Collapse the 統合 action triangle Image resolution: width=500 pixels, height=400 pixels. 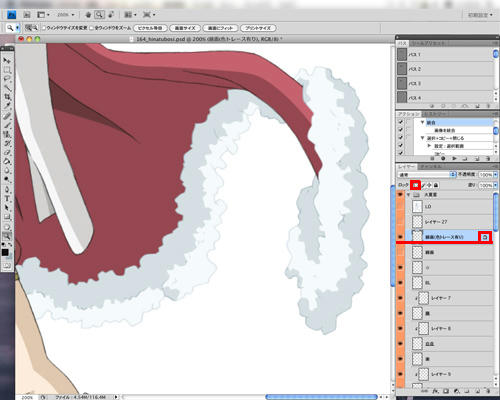tap(422, 122)
